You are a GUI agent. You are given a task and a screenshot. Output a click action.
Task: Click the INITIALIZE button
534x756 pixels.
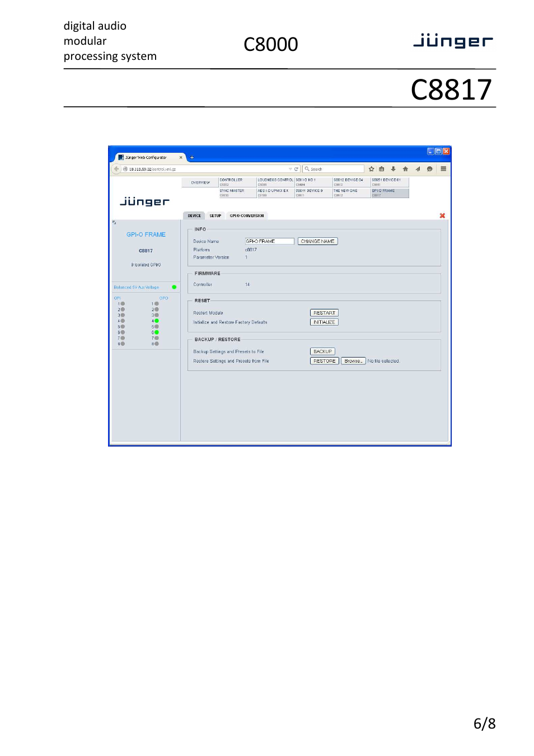(324, 322)
